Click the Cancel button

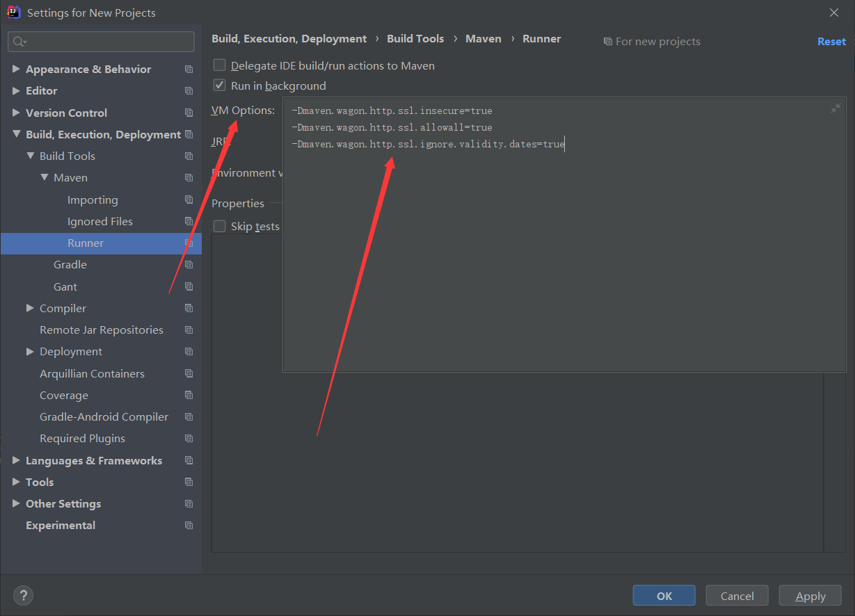(x=737, y=596)
